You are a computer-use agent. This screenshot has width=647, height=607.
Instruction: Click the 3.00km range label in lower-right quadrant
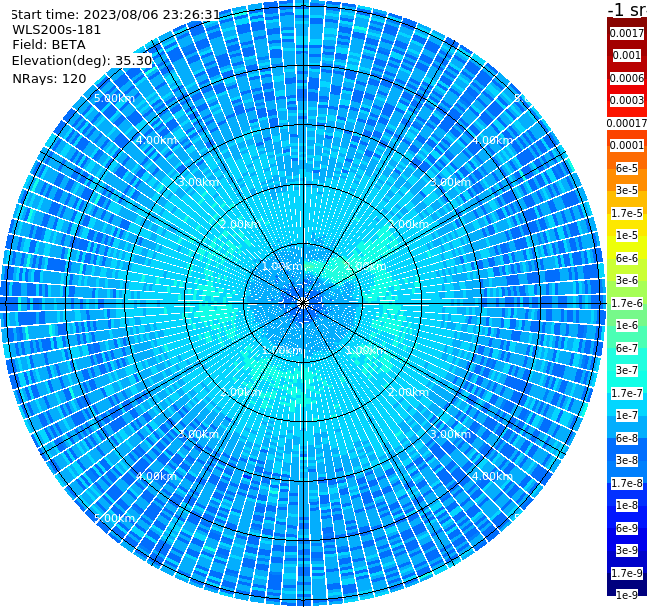click(450, 434)
